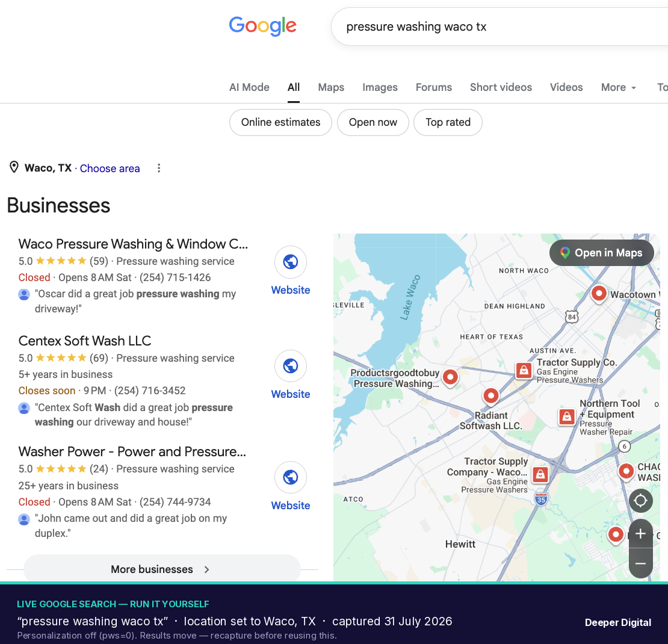668x644 pixels.
Task: Click the More businesses button
Action: tap(162, 569)
